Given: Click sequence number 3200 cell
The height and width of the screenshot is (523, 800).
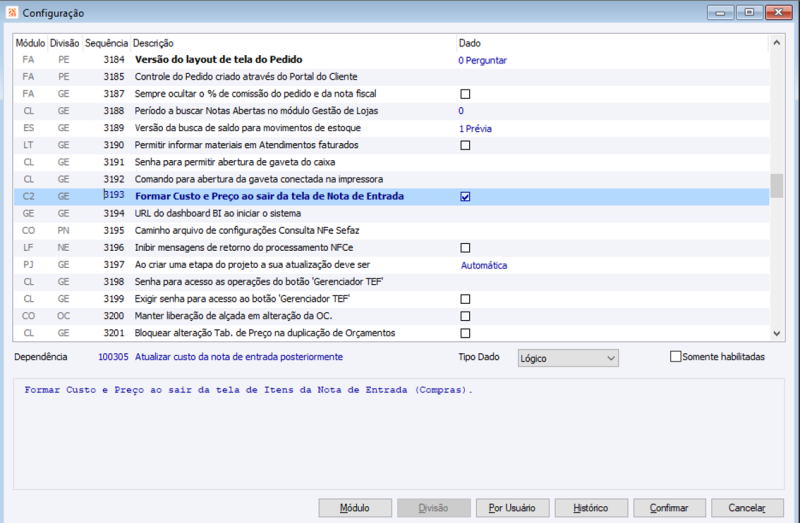Looking at the screenshot, I should (x=114, y=316).
